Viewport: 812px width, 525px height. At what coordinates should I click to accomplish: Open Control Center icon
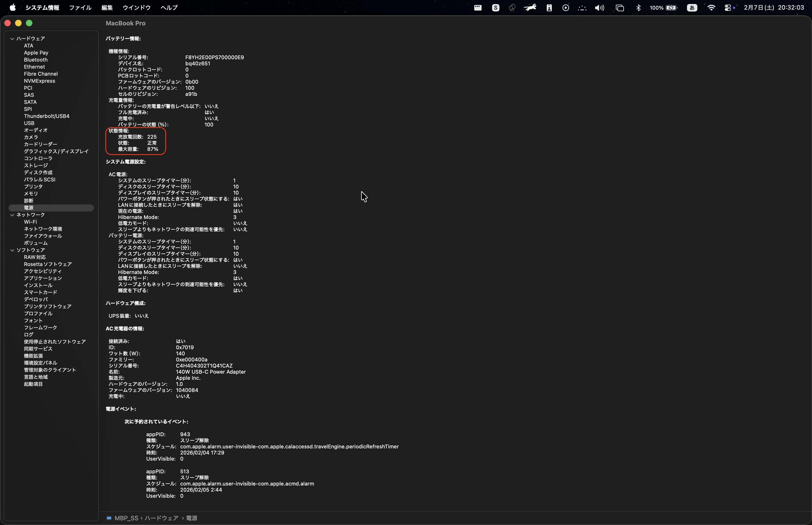pos(728,8)
